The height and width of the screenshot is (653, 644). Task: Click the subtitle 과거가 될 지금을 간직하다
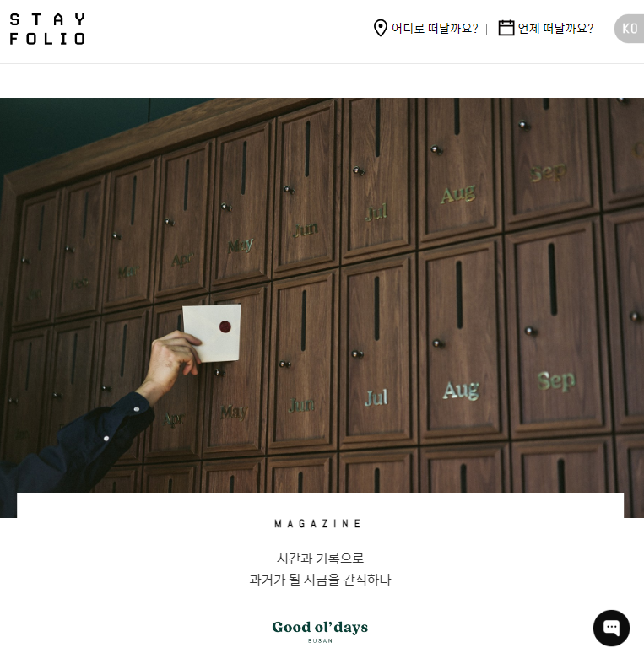(320, 580)
